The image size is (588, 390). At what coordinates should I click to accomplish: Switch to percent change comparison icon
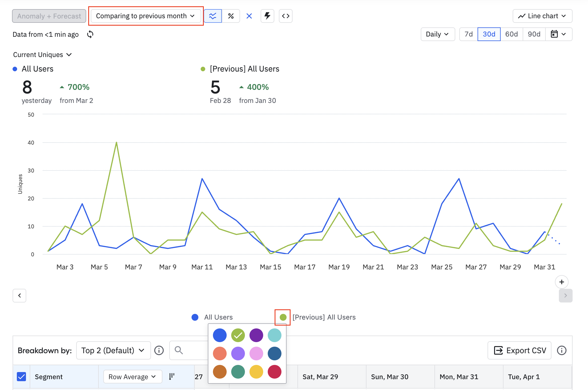(231, 16)
